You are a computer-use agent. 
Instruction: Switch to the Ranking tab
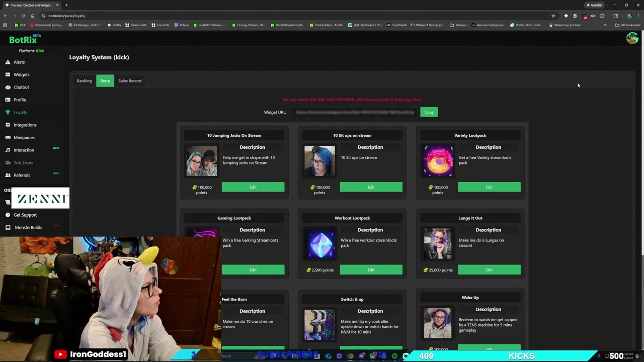click(84, 80)
